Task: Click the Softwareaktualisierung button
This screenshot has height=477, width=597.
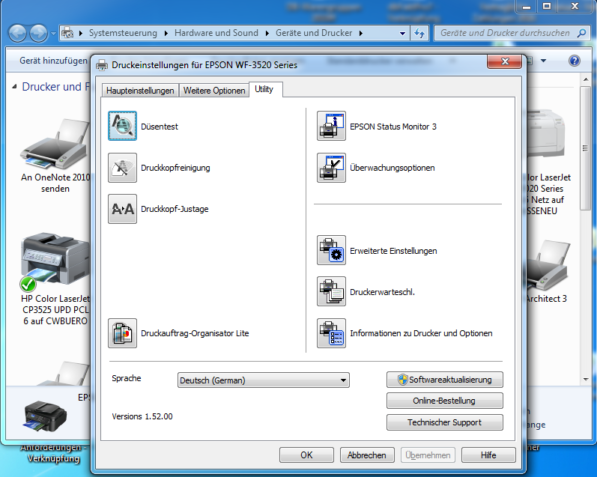Action: point(444,380)
